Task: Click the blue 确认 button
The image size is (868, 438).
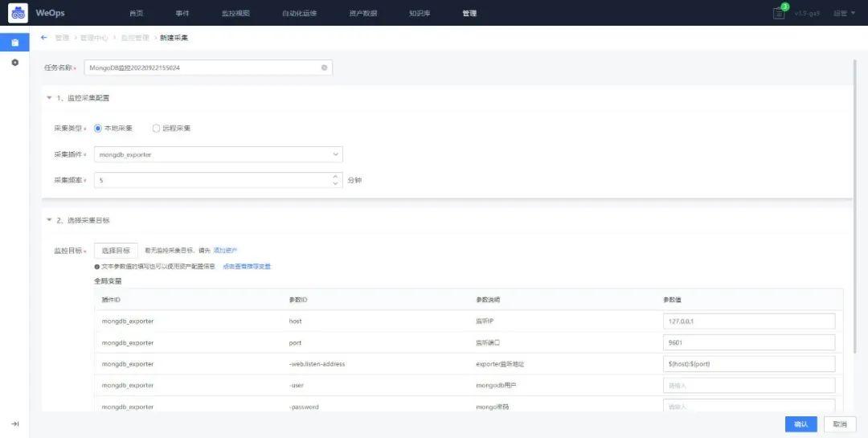Action: (x=800, y=424)
